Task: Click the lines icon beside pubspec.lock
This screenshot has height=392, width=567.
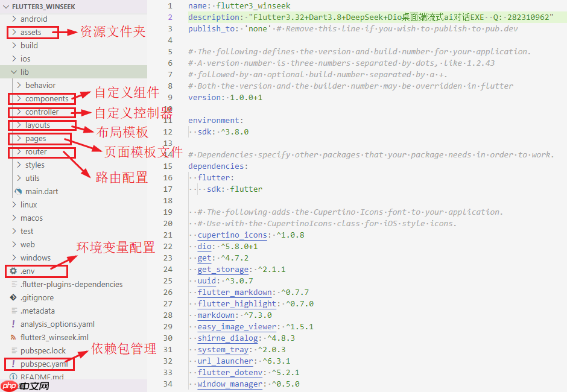Action: click(14, 350)
